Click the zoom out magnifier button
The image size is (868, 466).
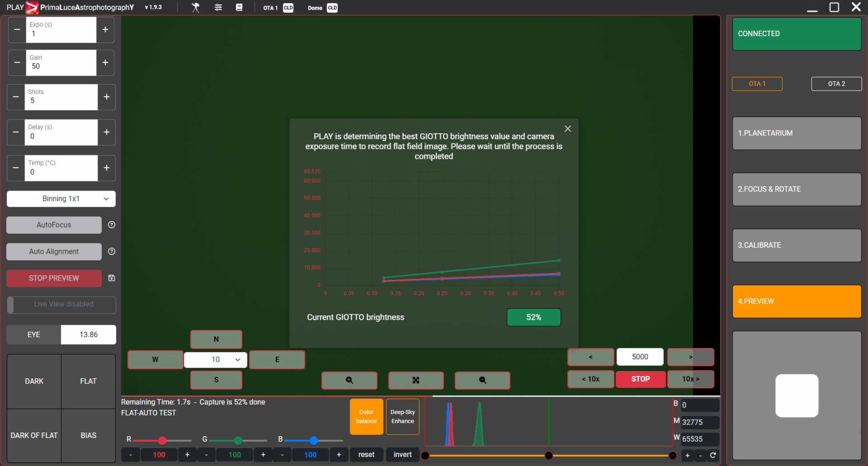pos(482,380)
